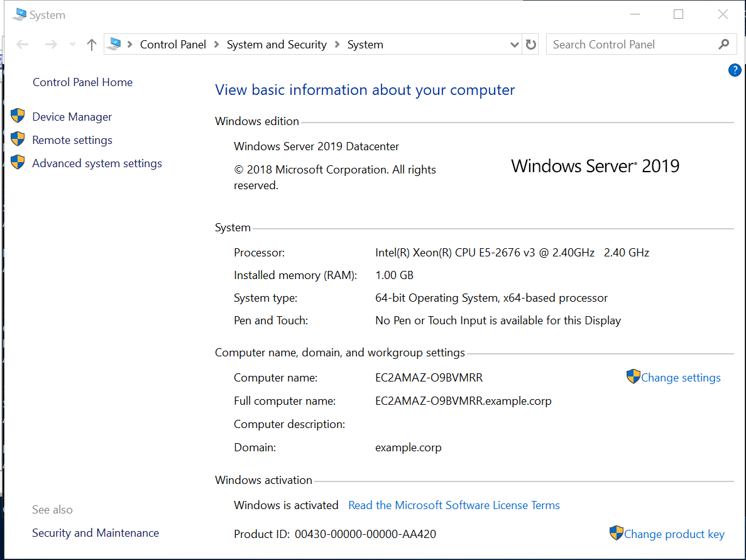
Task: Click the Windows Server 2019 logo
Action: [x=595, y=166]
